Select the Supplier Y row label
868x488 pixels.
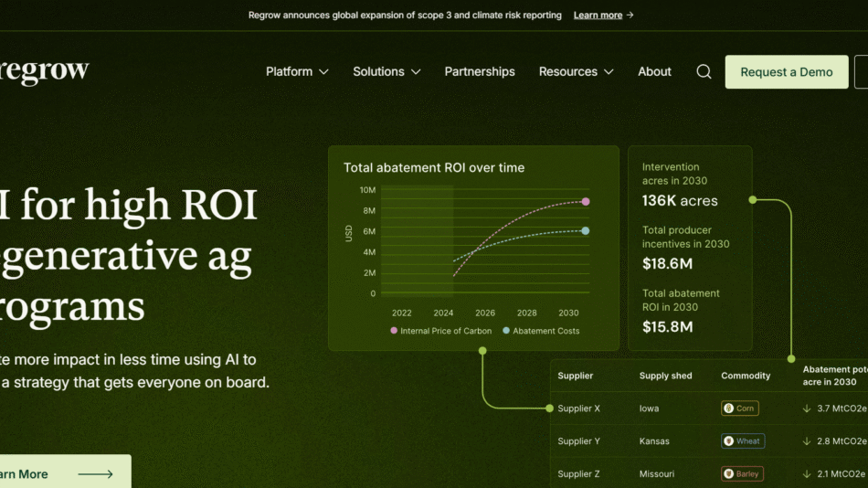578,440
